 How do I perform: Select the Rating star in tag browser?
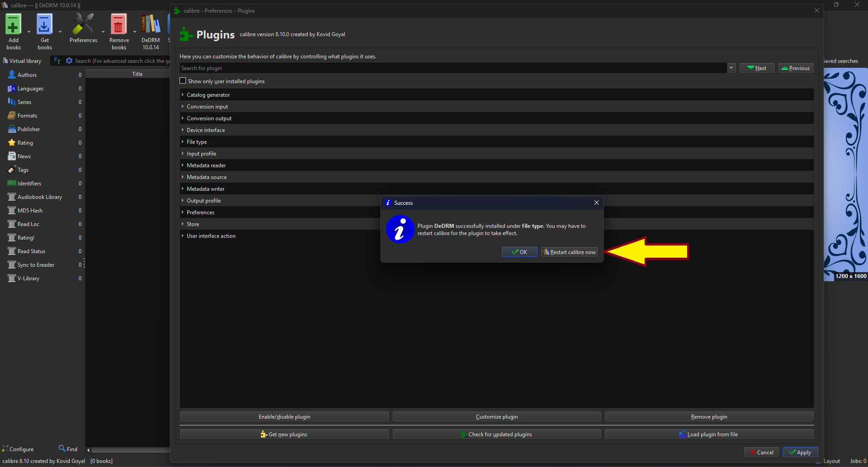[12, 142]
